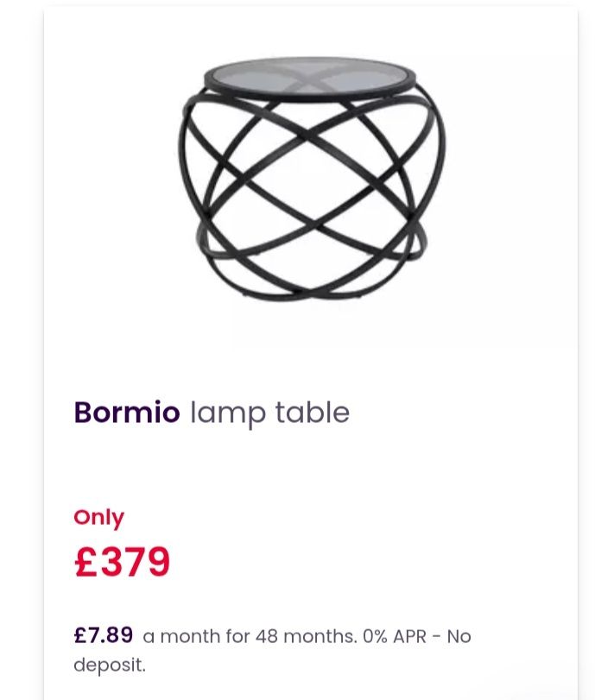The width and height of the screenshot is (595, 700).
Task: Click 'a month for 48 months' finance text
Action: pos(250,636)
